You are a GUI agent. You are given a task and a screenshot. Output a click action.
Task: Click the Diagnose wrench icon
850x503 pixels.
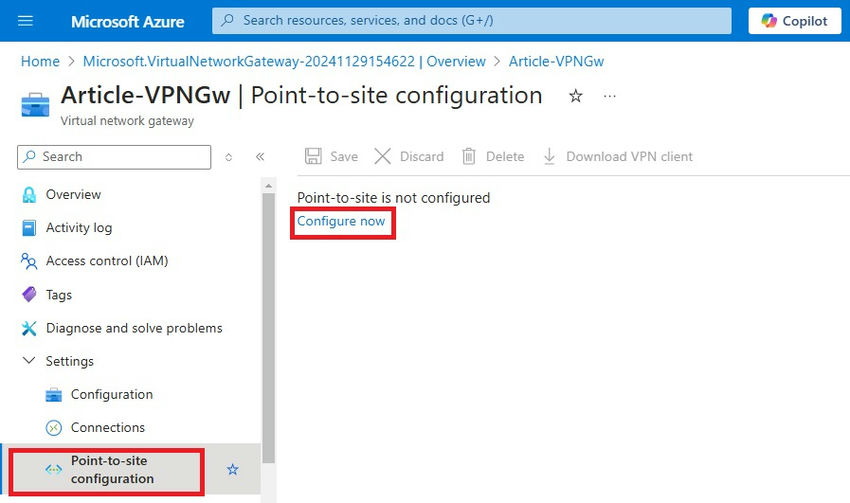[29, 328]
